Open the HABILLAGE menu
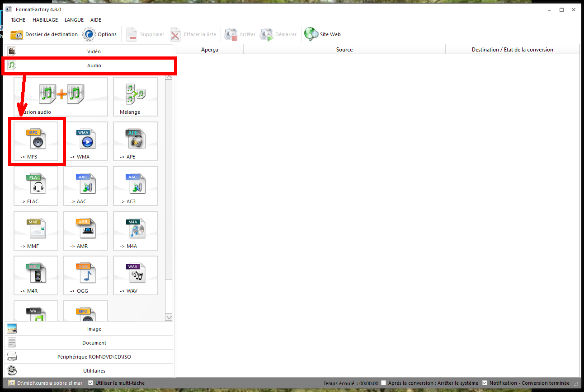 [45, 20]
